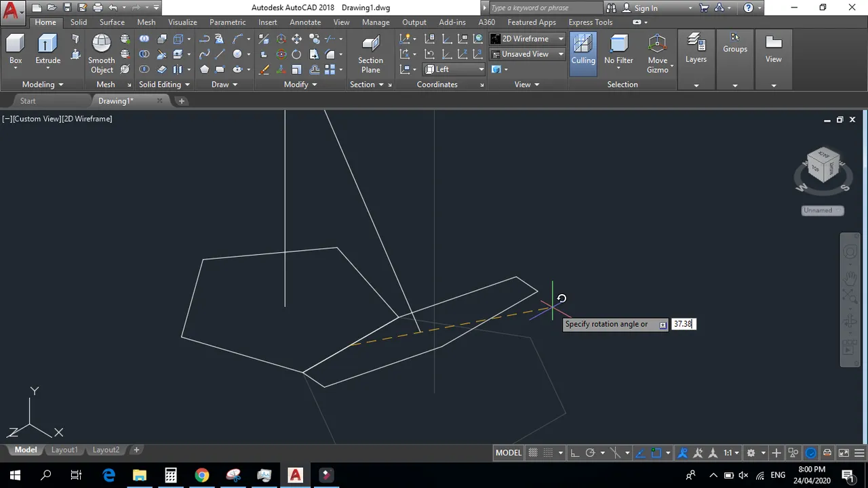Open the Parametric ribbon tab
The image size is (868, 488).
(227, 22)
